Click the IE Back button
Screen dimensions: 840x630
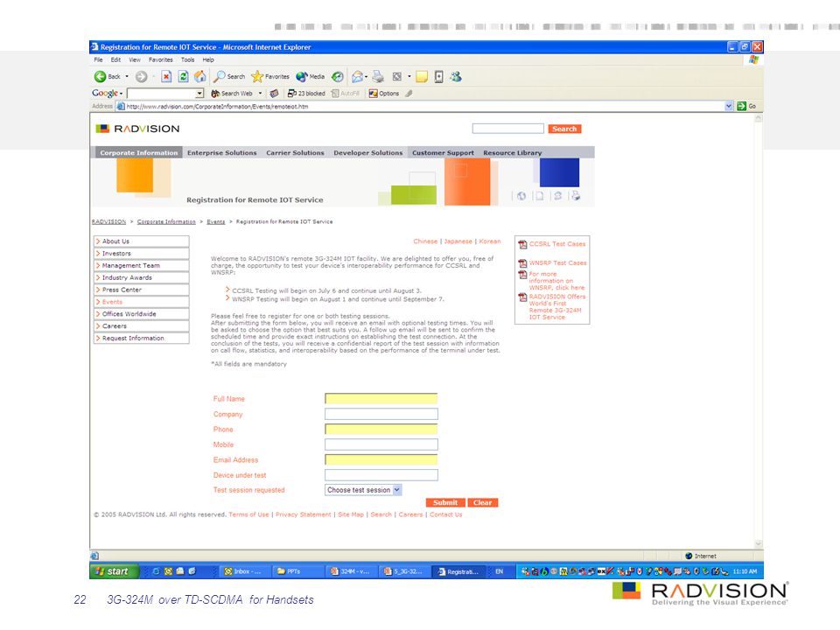coord(107,77)
